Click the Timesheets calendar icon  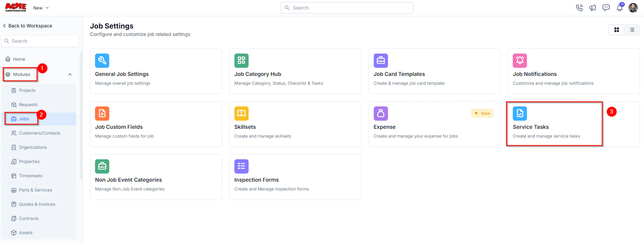coord(14,176)
